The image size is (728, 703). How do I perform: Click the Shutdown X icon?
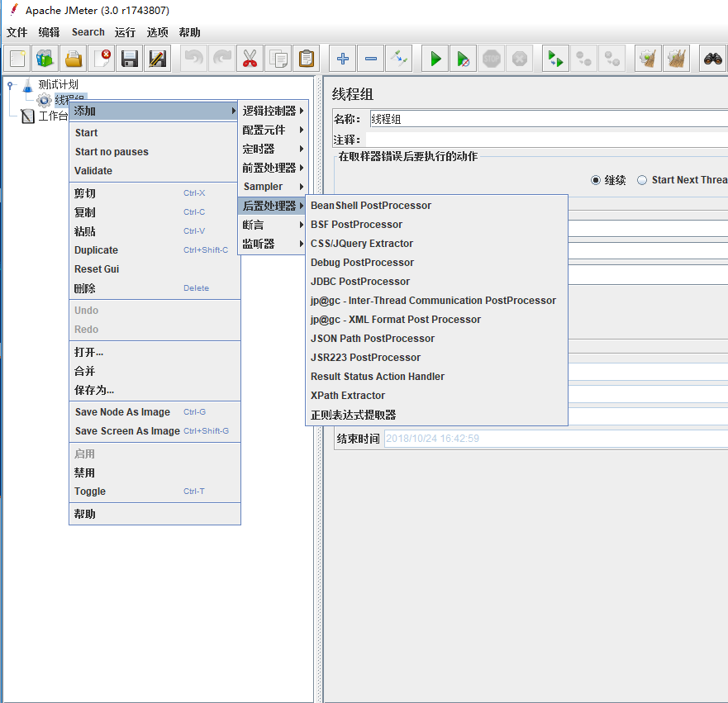pos(519,59)
